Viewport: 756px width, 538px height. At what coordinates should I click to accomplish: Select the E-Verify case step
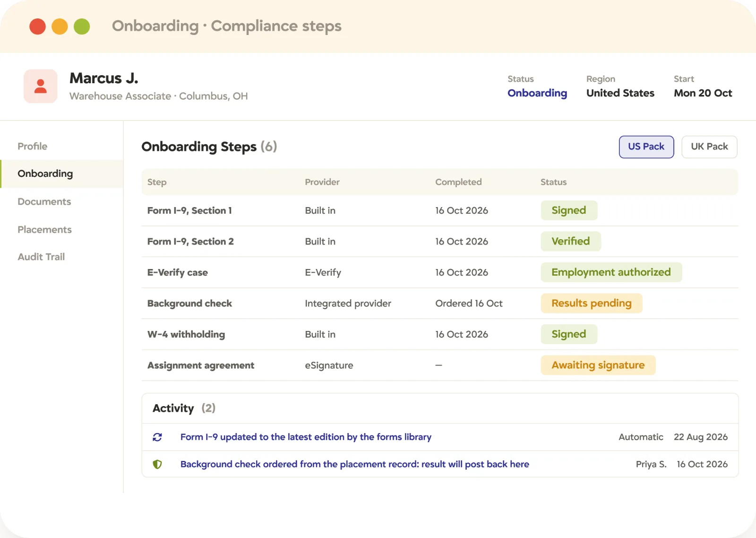tap(178, 272)
